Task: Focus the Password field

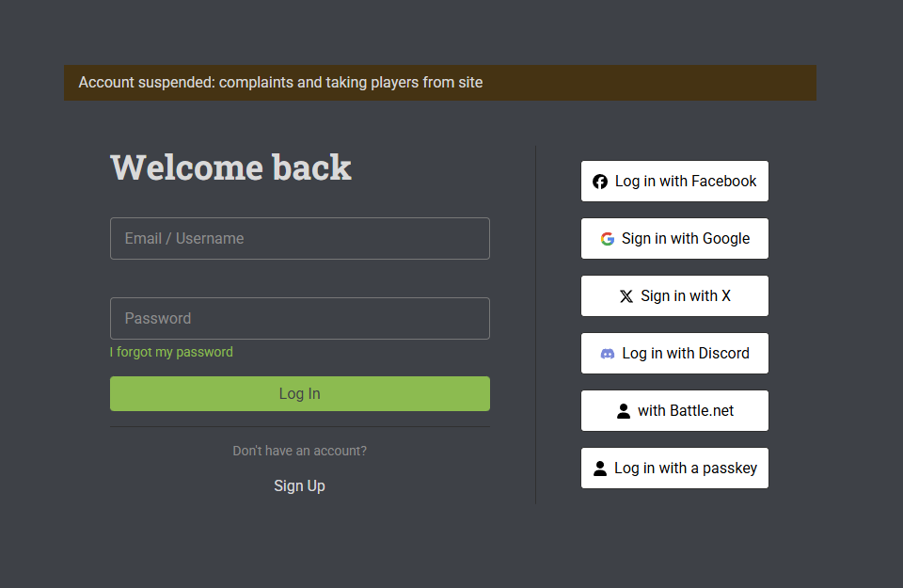Action: pos(300,319)
